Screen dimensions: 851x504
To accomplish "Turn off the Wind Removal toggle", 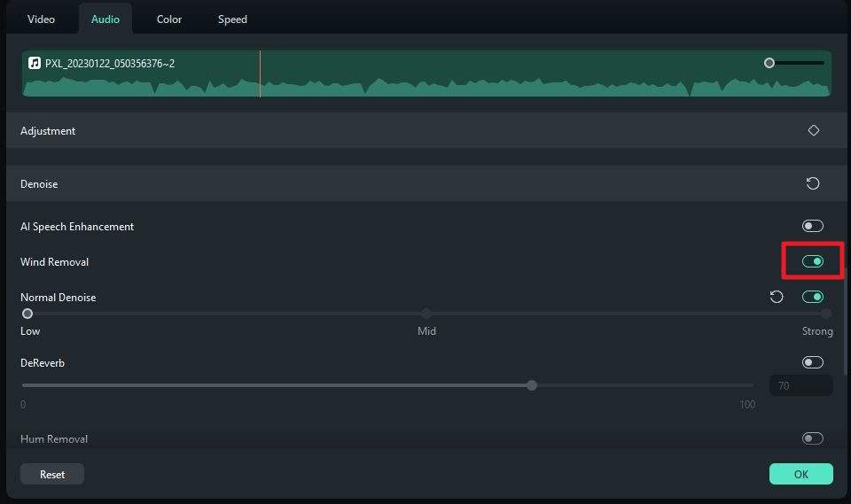I will [x=813, y=261].
